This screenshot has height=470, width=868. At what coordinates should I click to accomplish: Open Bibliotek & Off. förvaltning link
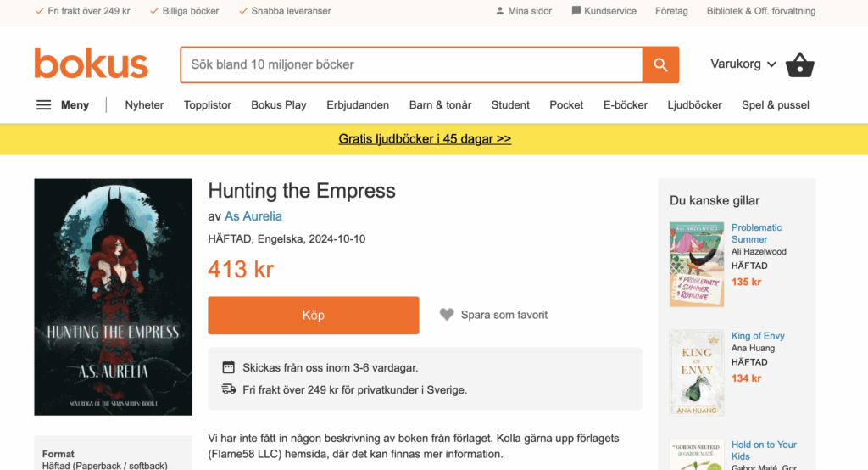pos(761,10)
